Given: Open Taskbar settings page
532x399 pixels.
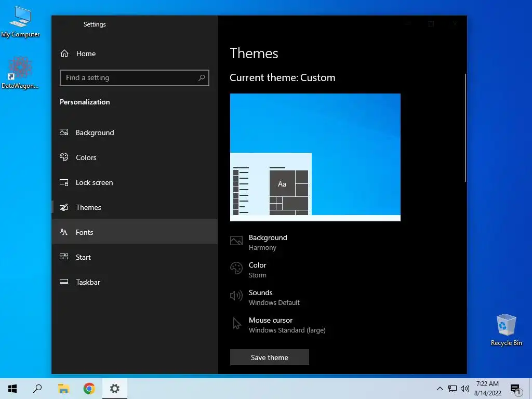Looking at the screenshot, I should (x=135, y=282).
